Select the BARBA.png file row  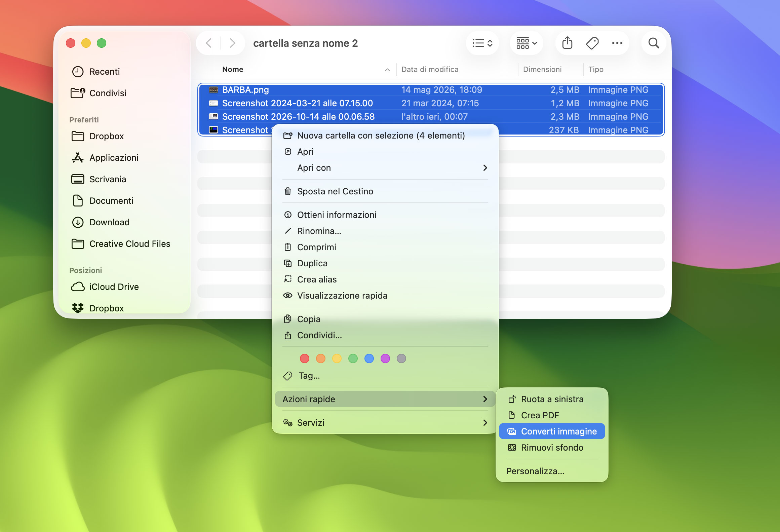pyautogui.click(x=431, y=90)
